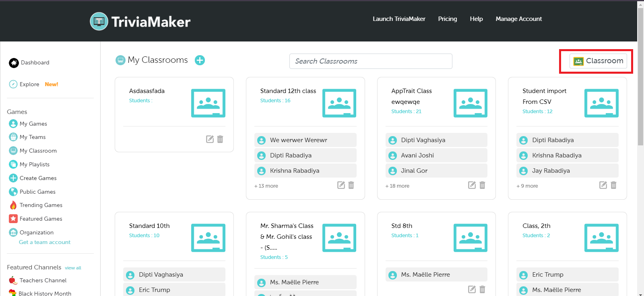Click the Google Classroom button

click(598, 61)
